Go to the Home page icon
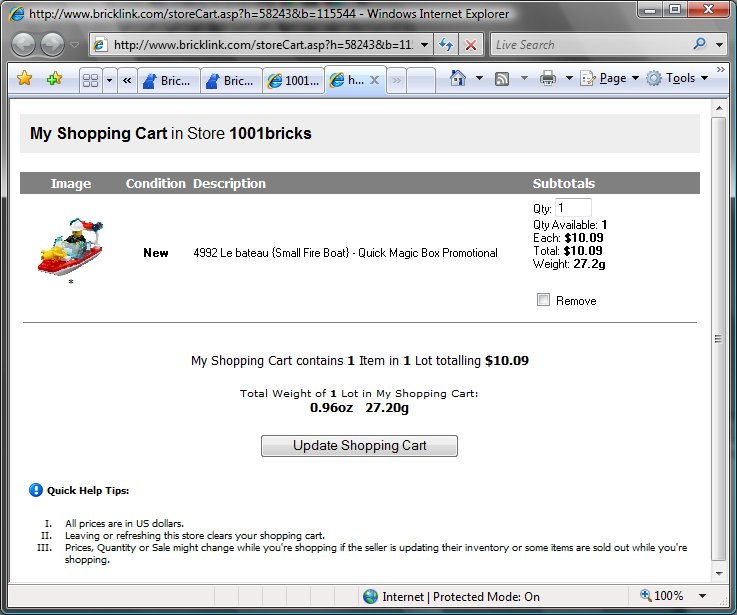This screenshot has height=615, width=737. click(457, 78)
